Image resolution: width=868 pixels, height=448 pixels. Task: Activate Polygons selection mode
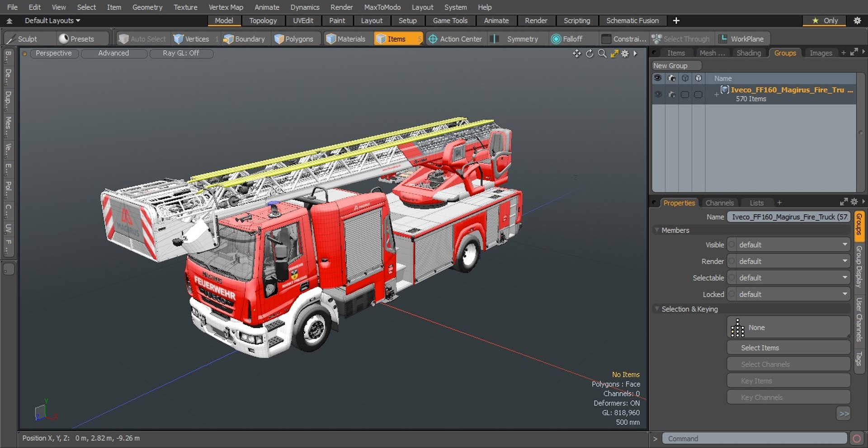294,39
